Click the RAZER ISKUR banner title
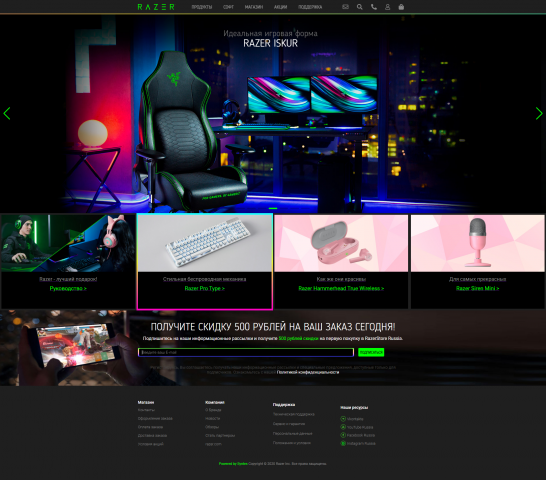The width and height of the screenshot is (546, 480). pyautogui.click(x=271, y=43)
